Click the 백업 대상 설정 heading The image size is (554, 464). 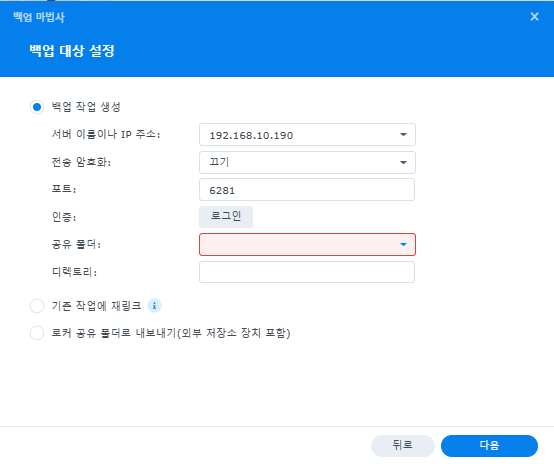click(72, 51)
